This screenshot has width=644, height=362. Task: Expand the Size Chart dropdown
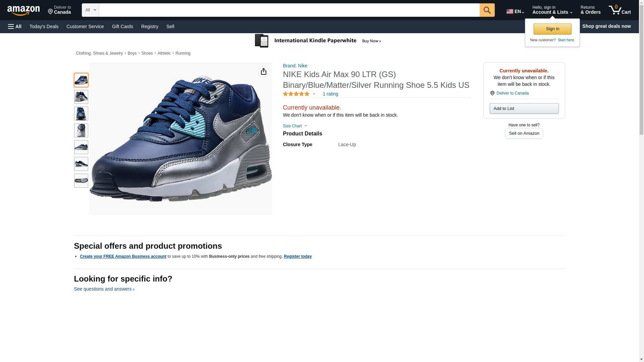(x=294, y=126)
